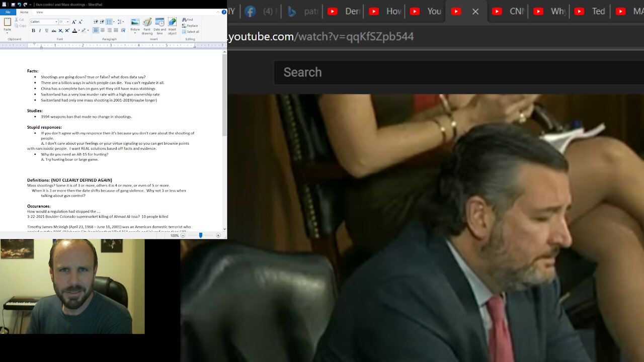This screenshot has width=644, height=362.
Task: Apply the text highlight color marker
Action: pyautogui.click(x=84, y=31)
